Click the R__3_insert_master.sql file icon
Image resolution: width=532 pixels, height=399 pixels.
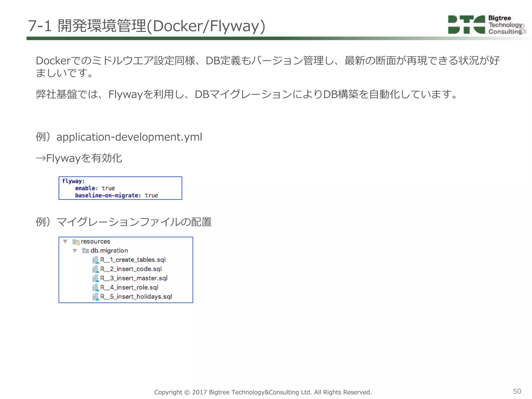[x=96, y=278]
